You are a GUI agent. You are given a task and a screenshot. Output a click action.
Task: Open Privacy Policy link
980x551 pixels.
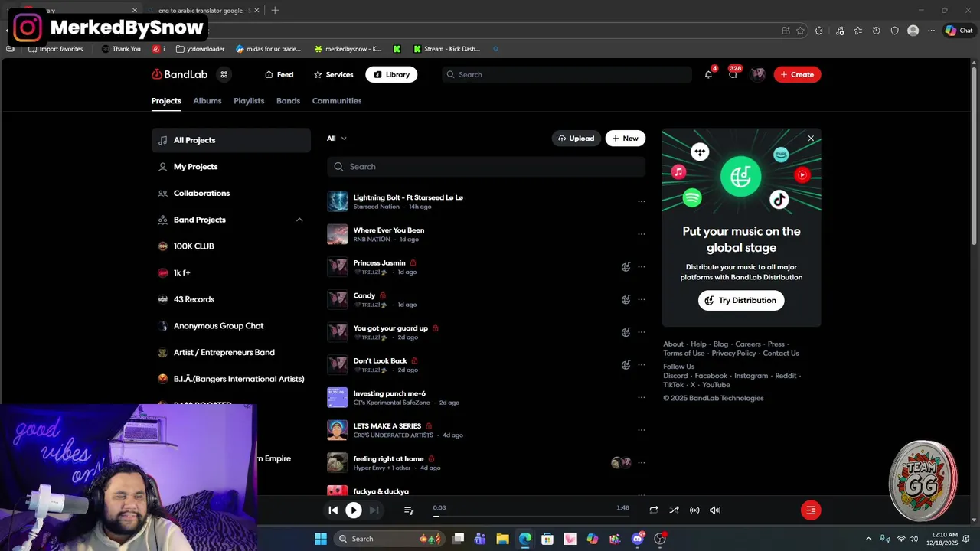[733, 354]
